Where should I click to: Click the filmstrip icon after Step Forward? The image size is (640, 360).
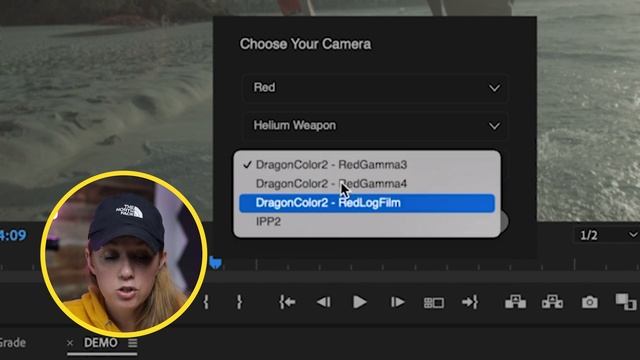433,303
